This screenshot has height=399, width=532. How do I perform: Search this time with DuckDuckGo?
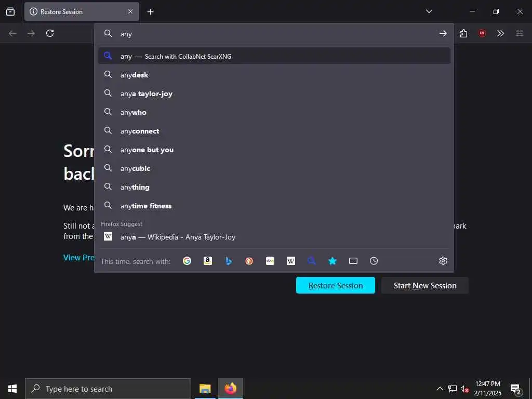pyautogui.click(x=249, y=261)
